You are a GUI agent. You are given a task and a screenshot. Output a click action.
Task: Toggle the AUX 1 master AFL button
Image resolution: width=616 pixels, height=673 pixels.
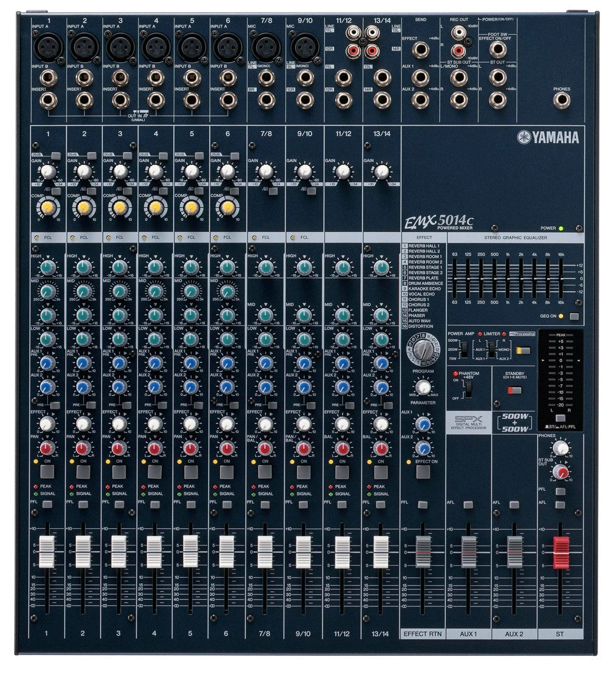[468, 505]
